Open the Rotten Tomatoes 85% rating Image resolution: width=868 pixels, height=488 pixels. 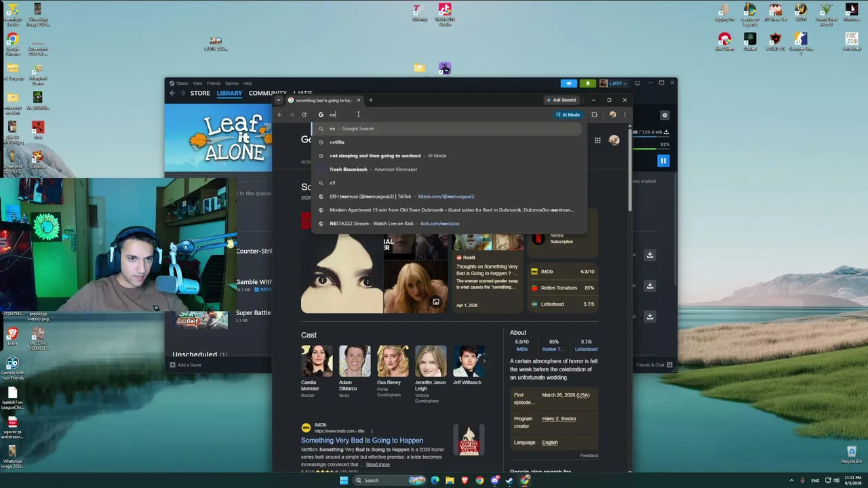tap(563, 288)
